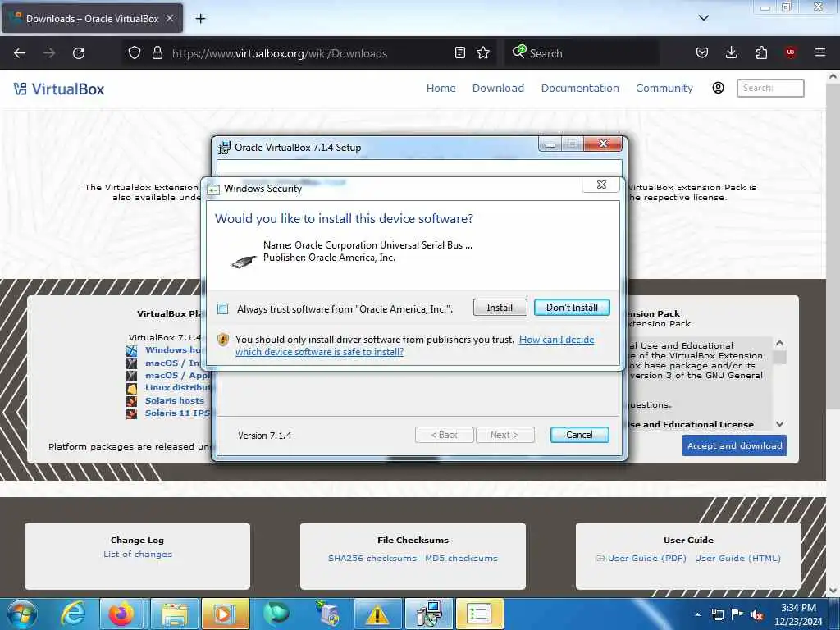Click the VirtualBox site search field
Image resolution: width=840 pixels, height=630 pixels.
click(x=769, y=88)
